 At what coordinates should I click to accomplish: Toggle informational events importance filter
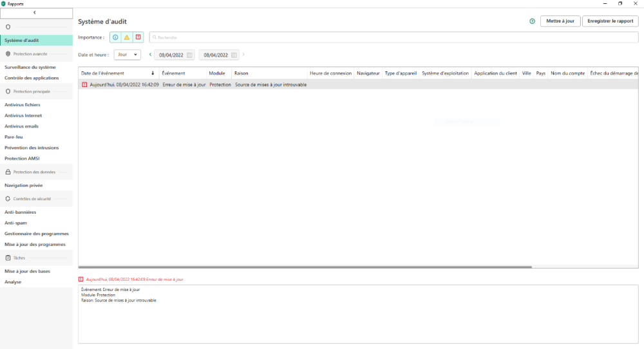coord(115,37)
